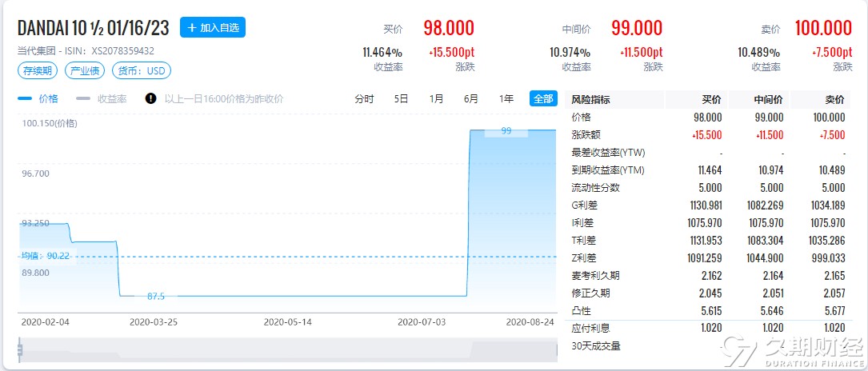The width and height of the screenshot is (868, 371).
Task: Click the Z利差 卖价 value 999.033
Action: coord(829,258)
